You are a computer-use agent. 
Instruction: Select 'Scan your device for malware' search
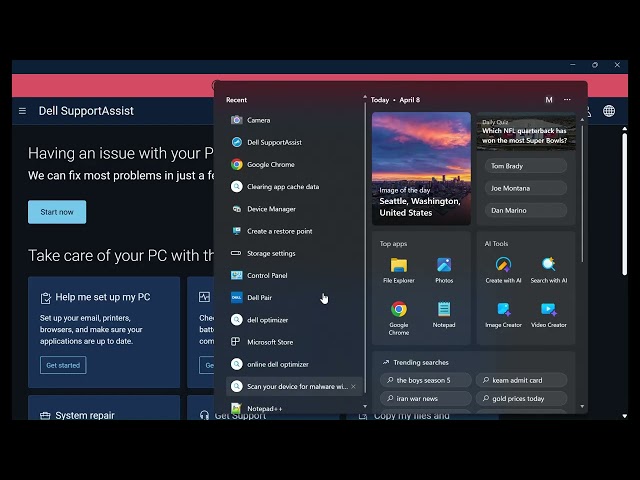[294, 387]
